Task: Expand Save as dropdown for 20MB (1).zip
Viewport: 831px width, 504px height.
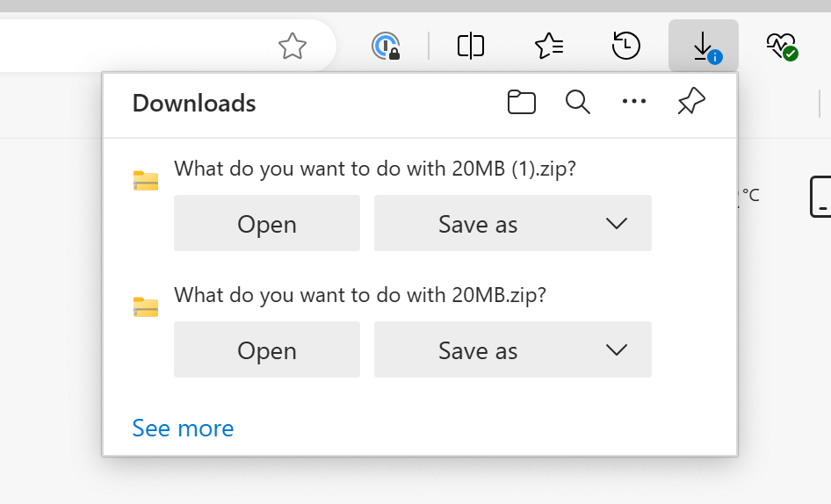Action: pos(617,223)
